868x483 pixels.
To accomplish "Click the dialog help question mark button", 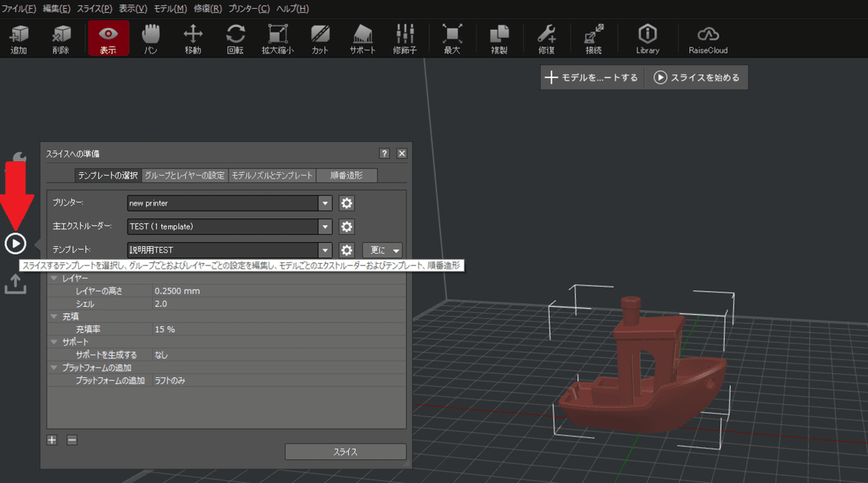I will click(384, 153).
